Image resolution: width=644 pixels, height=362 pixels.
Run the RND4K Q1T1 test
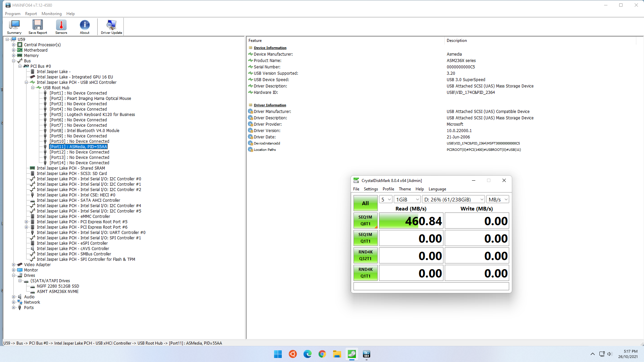[365, 273]
